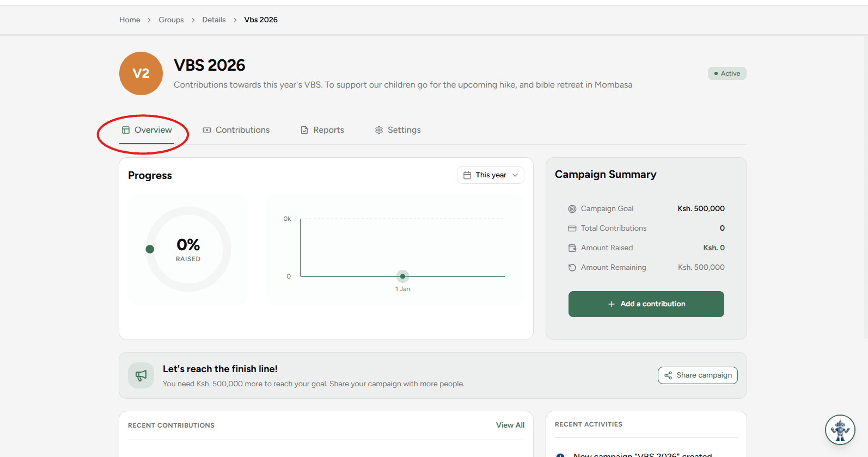Go to Home breadcrumb link

(130, 20)
